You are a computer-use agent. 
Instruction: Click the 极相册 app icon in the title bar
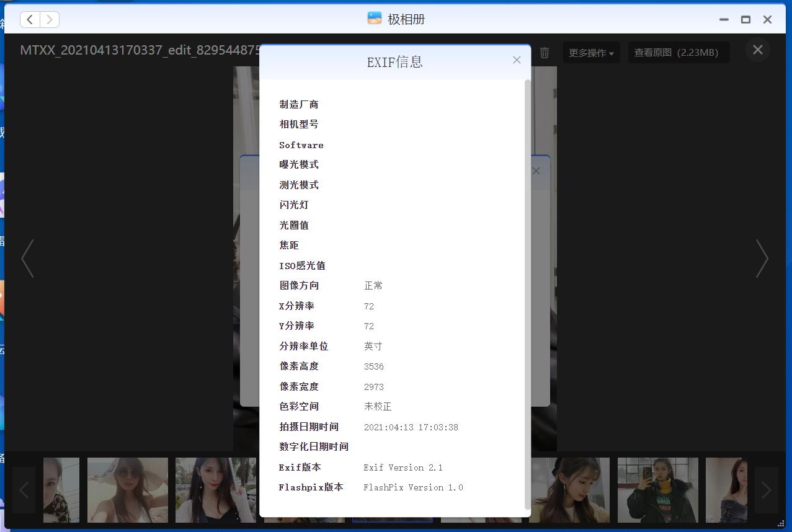tap(374, 19)
